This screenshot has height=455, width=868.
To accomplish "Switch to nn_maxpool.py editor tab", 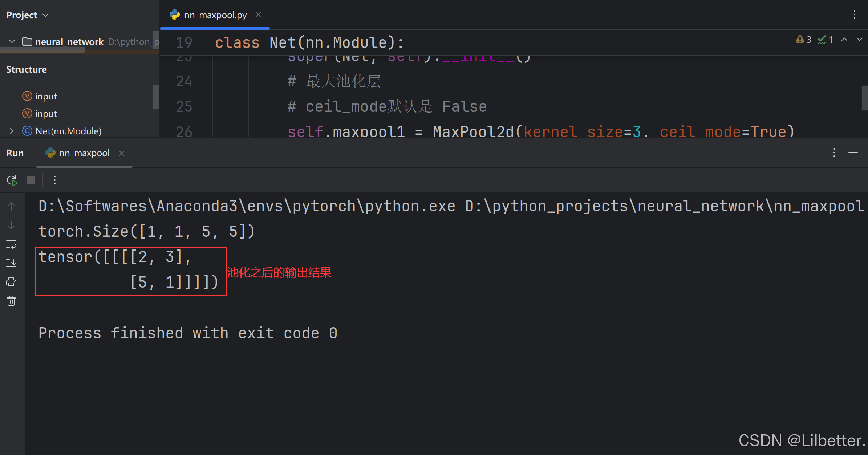I will click(215, 15).
